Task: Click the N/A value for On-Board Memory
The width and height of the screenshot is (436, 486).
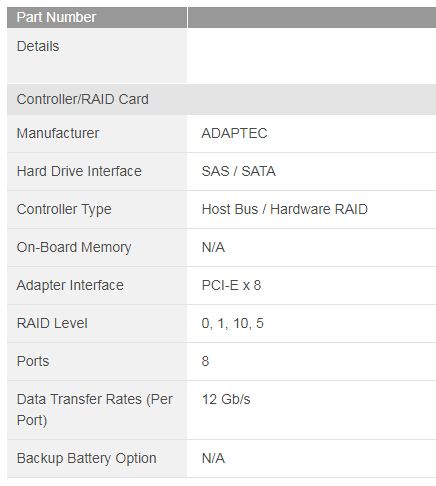Action: 213,247
